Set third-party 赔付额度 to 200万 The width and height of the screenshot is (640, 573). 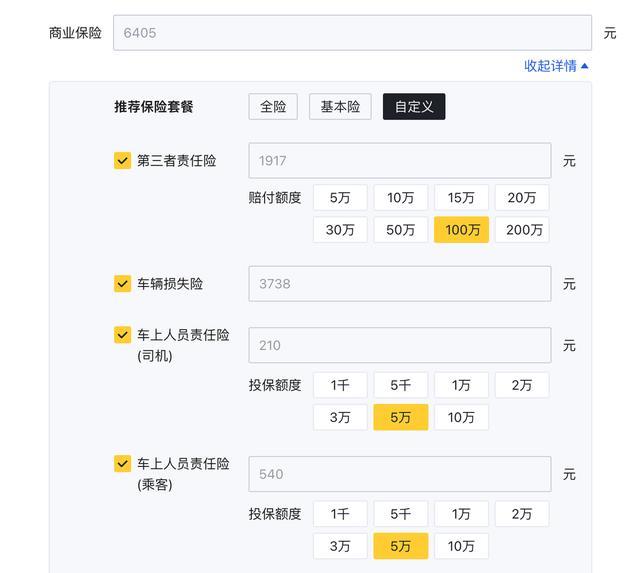click(x=521, y=230)
